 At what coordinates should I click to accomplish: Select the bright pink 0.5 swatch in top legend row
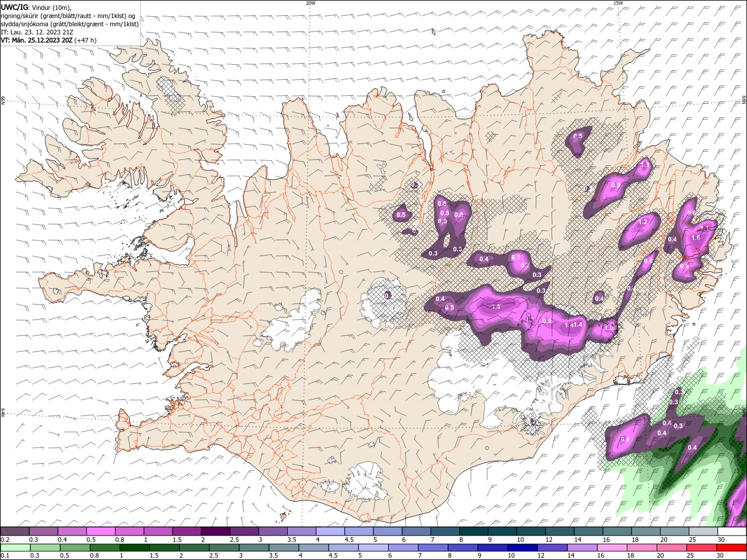point(100,531)
